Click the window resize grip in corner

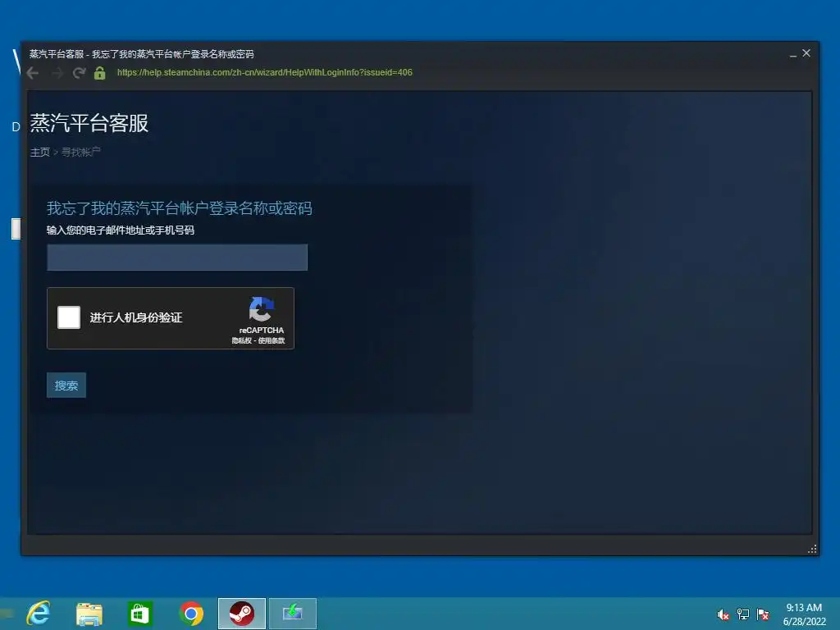coord(812,549)
